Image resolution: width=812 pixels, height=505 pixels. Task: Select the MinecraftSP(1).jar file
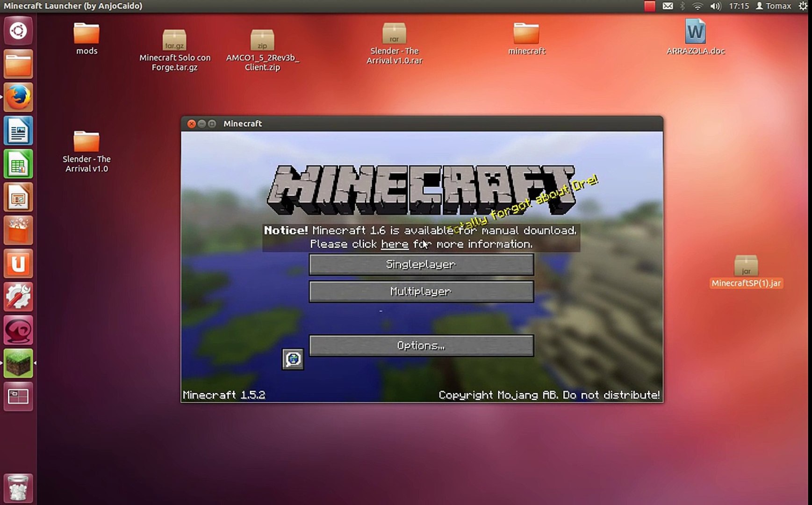coord(746,272)
